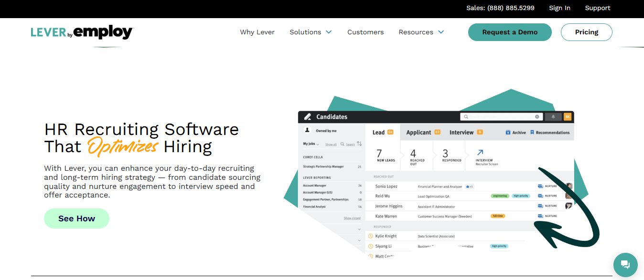The width and height of the screenshot is (644, 280).
Task: Click the full-time tag on Kate Warren
Action: point(498,216)
